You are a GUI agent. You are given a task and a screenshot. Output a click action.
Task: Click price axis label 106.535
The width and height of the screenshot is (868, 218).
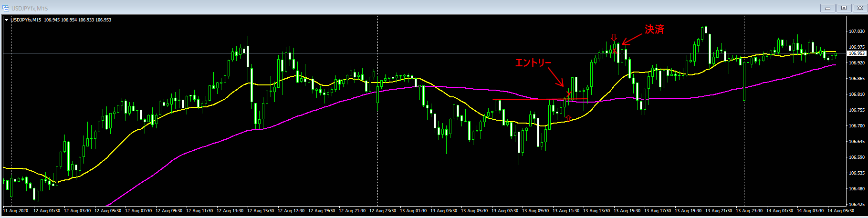[x=857, y=173]
